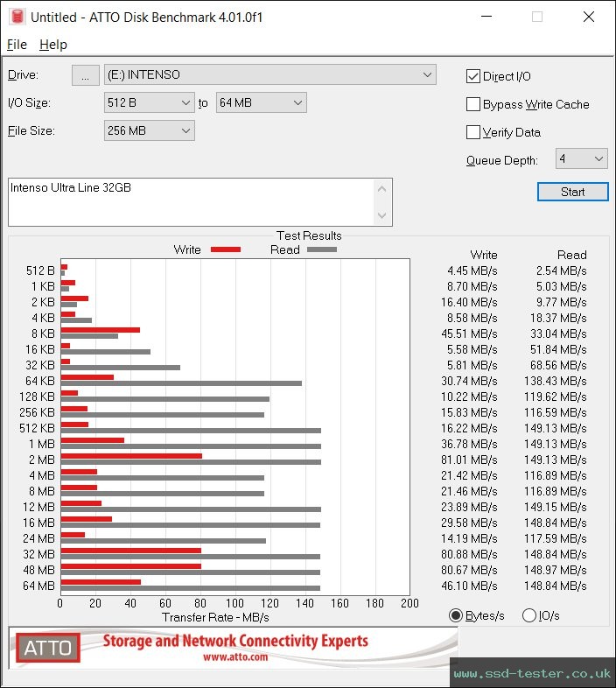The height and width of the screenshot is (688, 616).
Task: Open the File menu
Action: [x=17, y=45]
